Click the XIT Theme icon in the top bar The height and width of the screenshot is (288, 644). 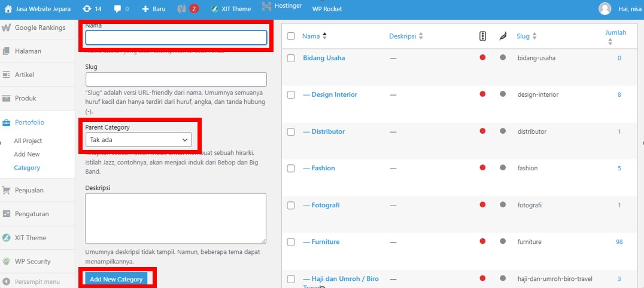click(x=215, y=8)
